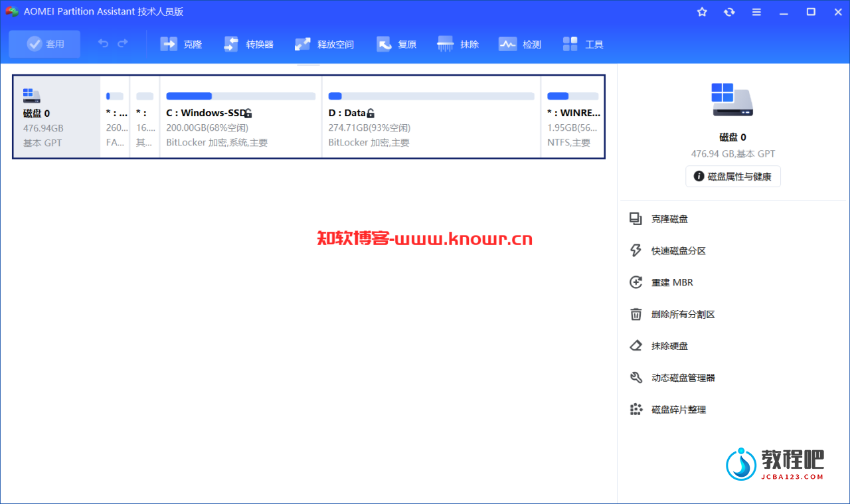
Task: Click the redo arrow icon
Action: click(x=122, y=44)
